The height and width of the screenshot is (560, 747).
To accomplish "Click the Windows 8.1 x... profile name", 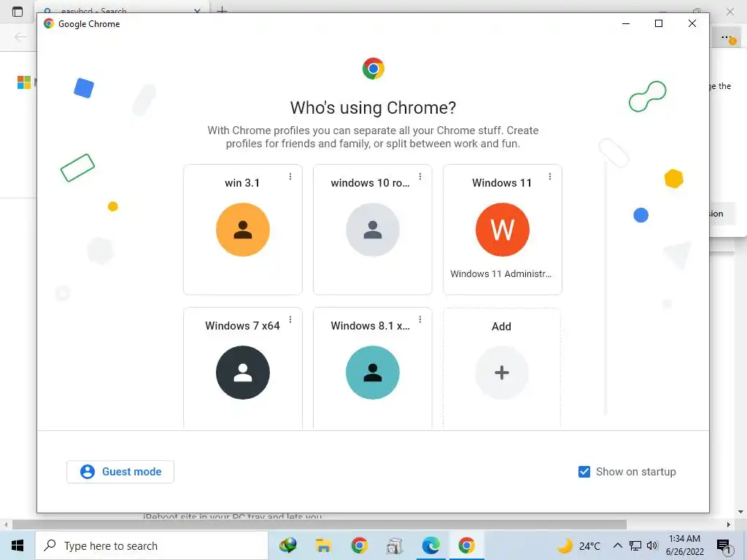I will [370, 326].
